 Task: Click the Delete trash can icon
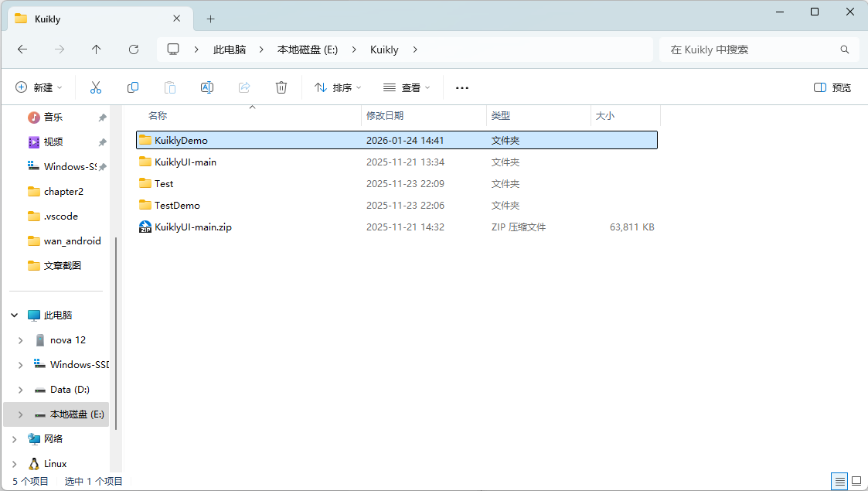[x=281, y=87]
